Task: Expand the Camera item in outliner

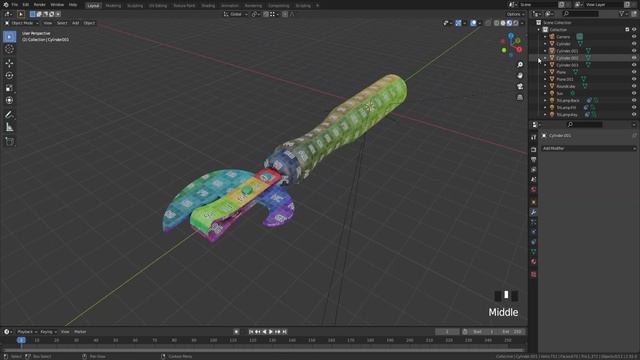Action: (x=545, y=37)
